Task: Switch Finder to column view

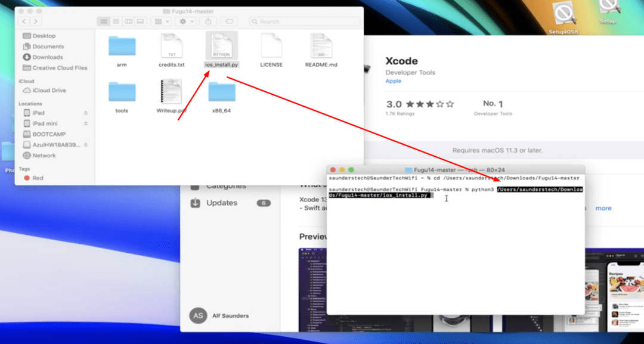Action: pyautogui.click(x=128, y=21)
